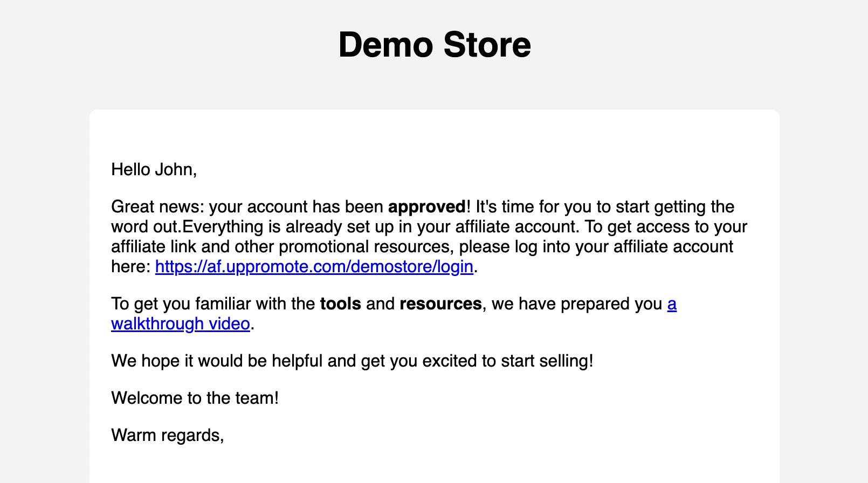868x483 pixels.
Task: Click the "Warm regards," sign-off
Action: [167, 435]
